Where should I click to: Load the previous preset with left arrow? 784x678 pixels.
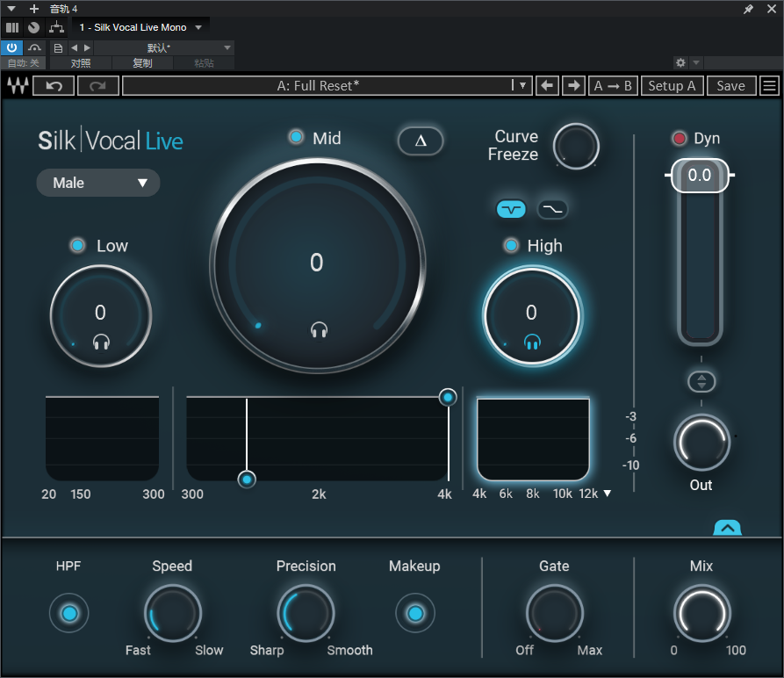[x=547, y=85]
